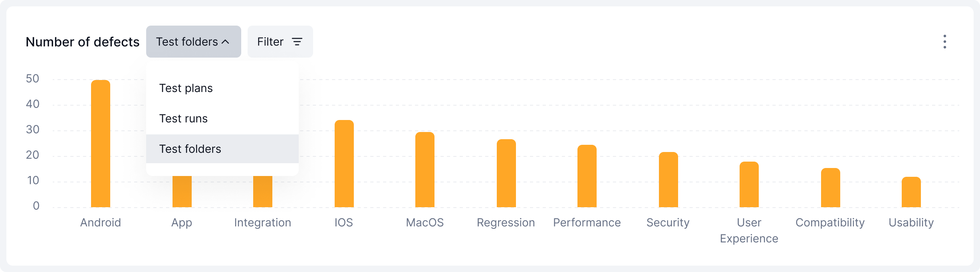The image size is (980, 272).
Task: Click the Security defects bar
Action: 668,180
